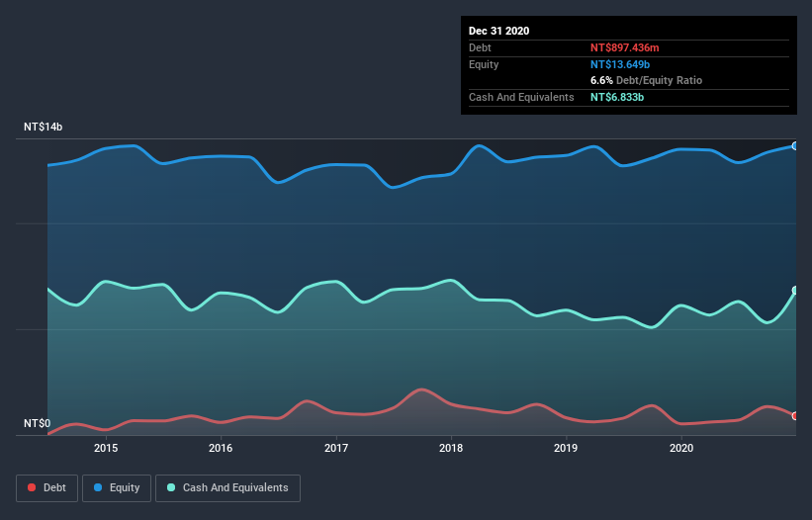The width and height of the screenshot is (812, 520).
Task: Click the NT$13.649b equity value
Action: tap(620, 64)
